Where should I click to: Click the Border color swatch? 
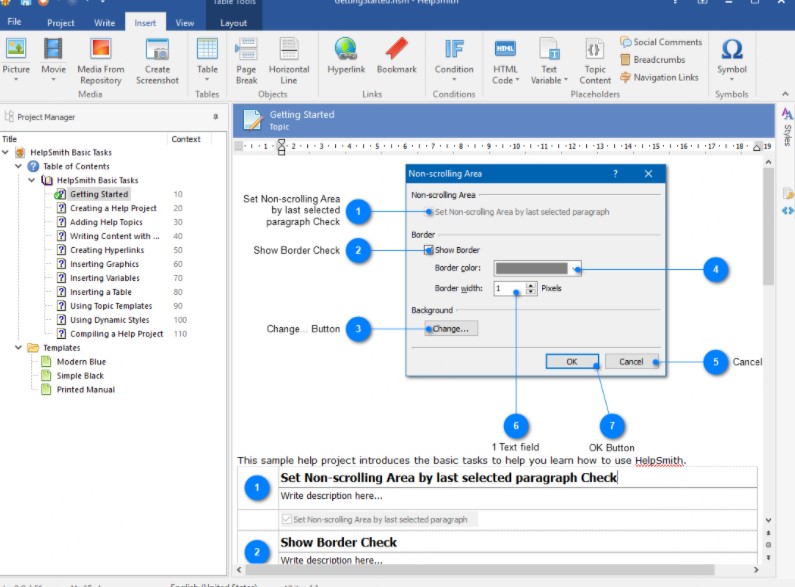coord(530,269)
